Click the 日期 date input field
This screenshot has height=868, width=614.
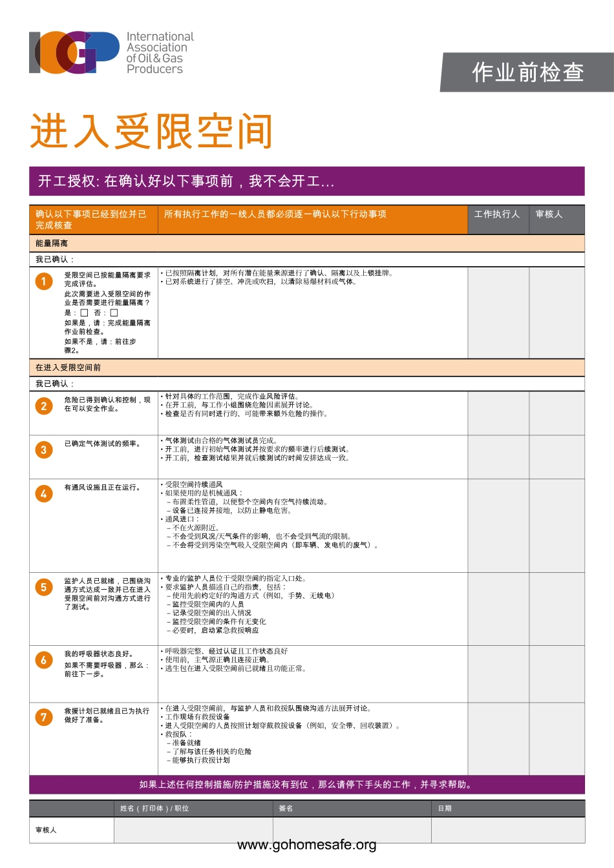(x=509, y=830)
